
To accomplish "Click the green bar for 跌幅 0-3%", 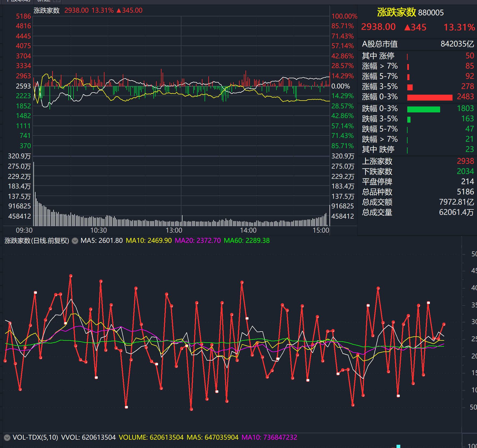I will (423, 109).
